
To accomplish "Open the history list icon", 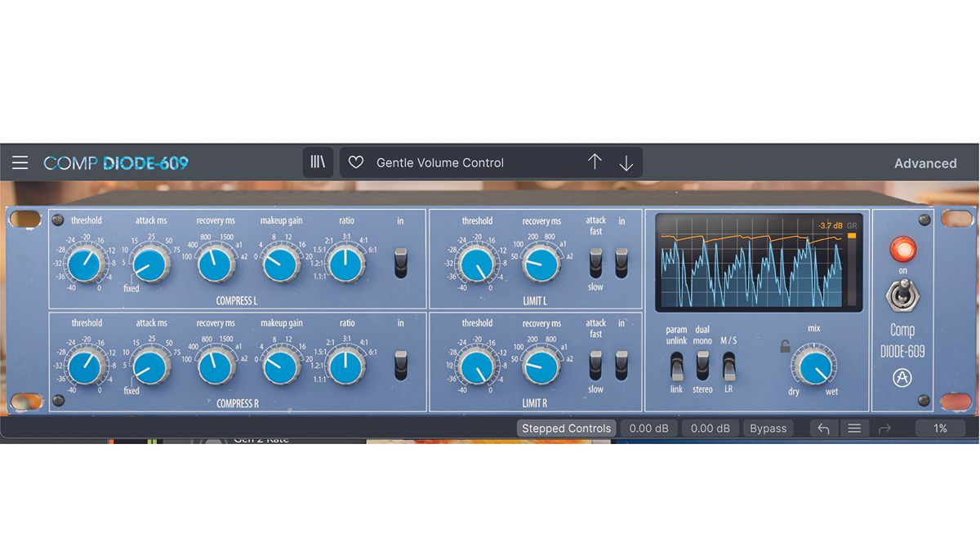I will 853,428.
